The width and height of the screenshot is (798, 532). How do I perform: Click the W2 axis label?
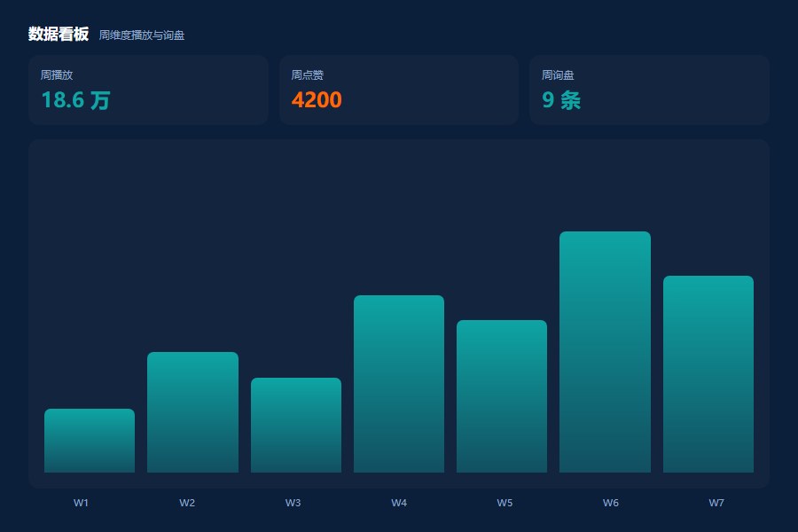click(187, 503)
